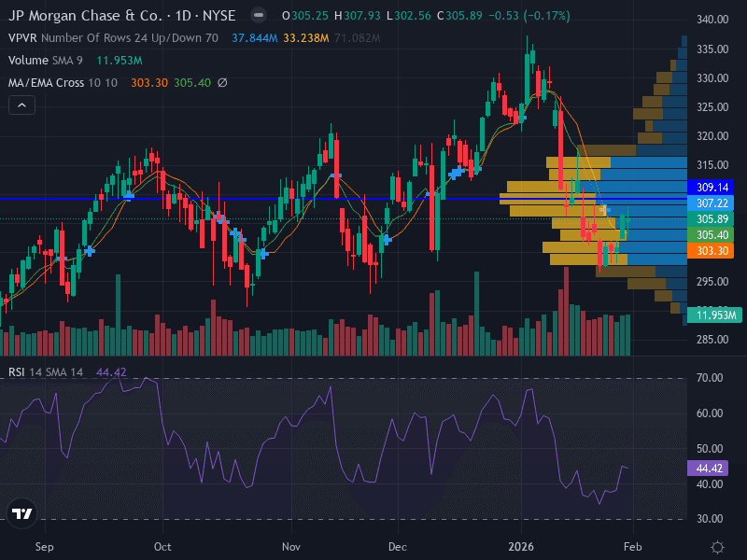Viewport: 747px width, 560px height.
Task: Click the Feb label on the time axis
Action: (x=633, y=547)
